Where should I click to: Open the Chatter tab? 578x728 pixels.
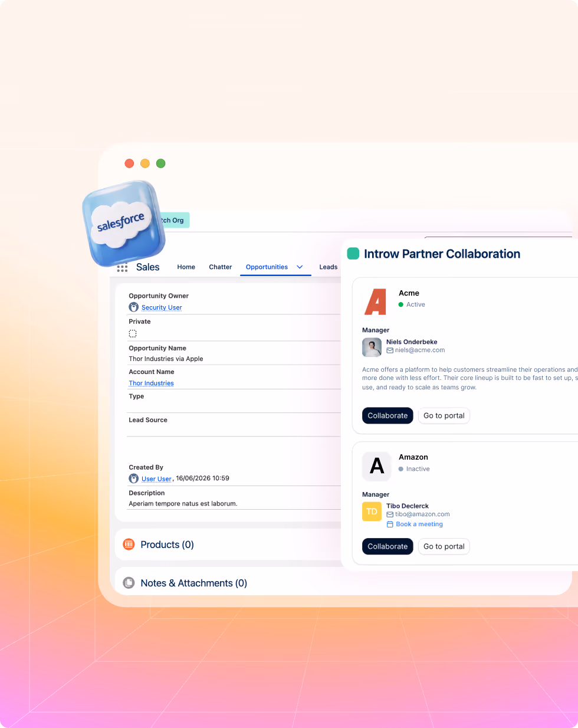coord(221,267)
